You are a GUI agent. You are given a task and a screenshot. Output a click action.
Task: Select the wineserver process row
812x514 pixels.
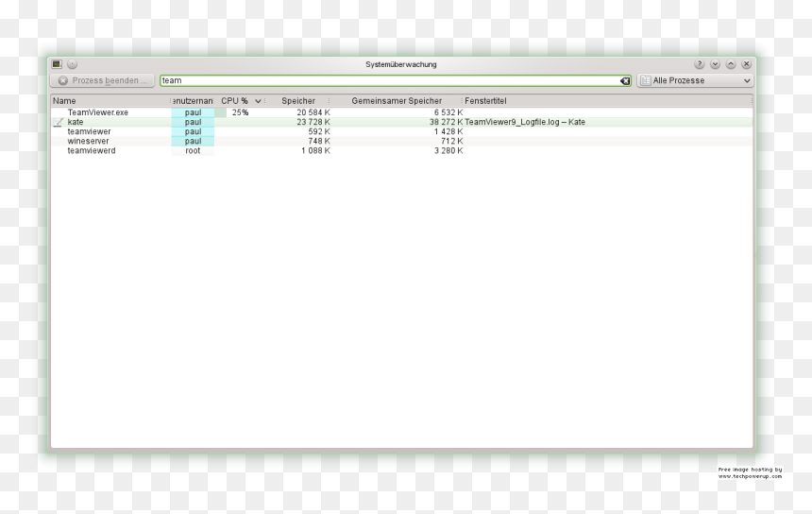click(402, 141)
